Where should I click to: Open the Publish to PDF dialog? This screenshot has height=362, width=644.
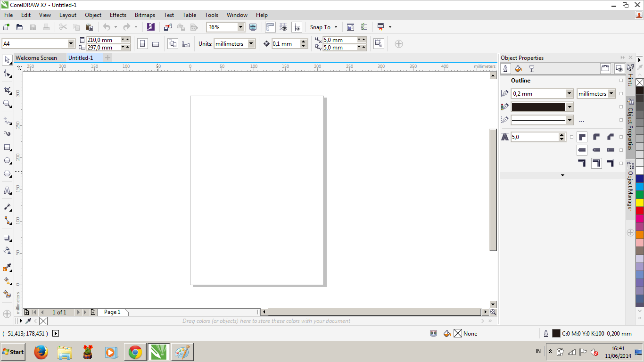193,27
